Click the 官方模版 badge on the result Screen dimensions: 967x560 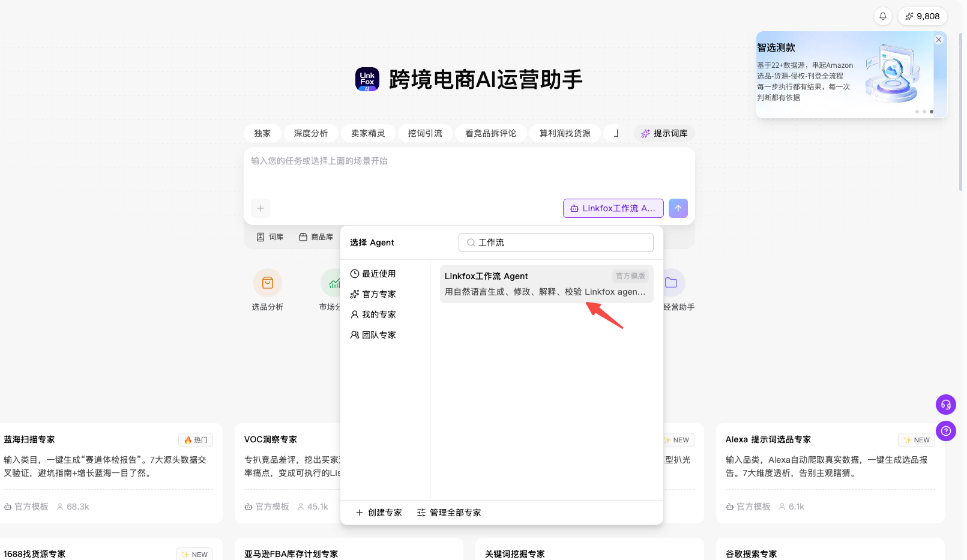pyautogui.click(x=630, y=276)
